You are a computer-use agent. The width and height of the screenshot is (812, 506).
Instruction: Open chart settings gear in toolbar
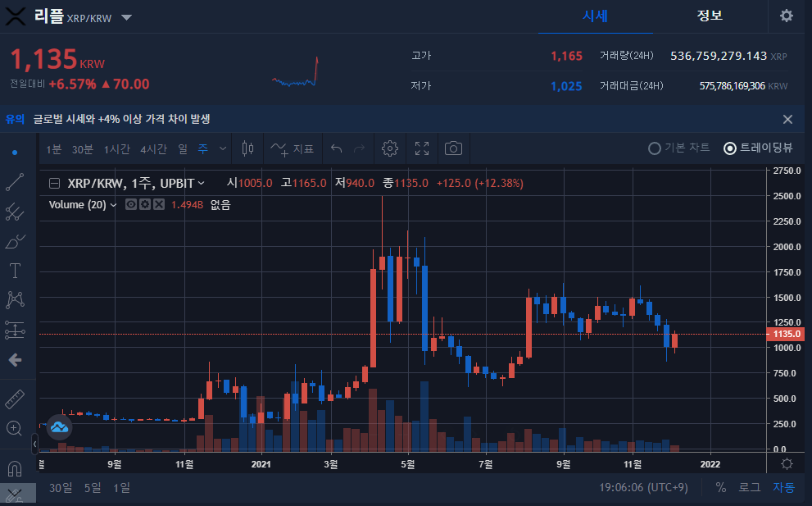389,148
